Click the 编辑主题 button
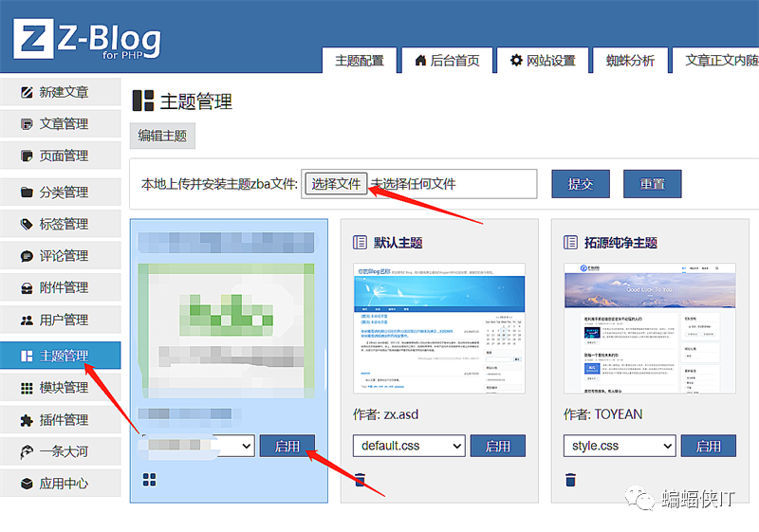Screen dimensions: 759x532 pos(162,136)
